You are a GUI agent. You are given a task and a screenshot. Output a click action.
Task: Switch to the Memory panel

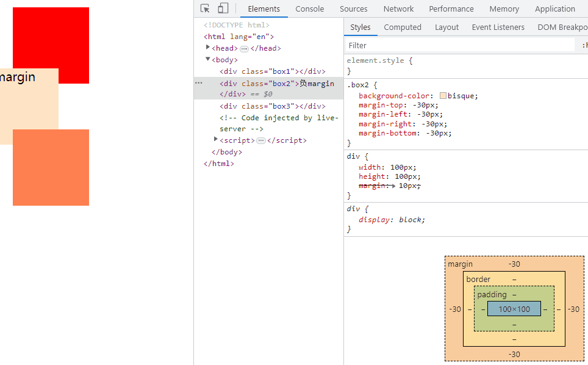[504, 9]
